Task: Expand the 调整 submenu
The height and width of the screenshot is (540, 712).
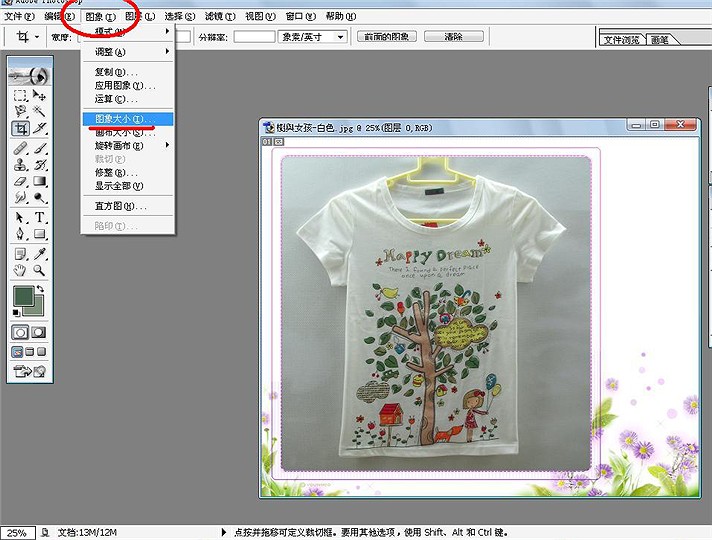Action: pyautogui.click(x=128, y=52)
